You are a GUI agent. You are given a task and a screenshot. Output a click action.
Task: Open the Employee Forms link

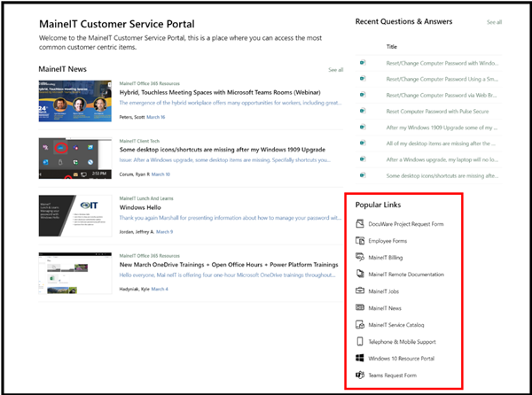pos(387,241)
